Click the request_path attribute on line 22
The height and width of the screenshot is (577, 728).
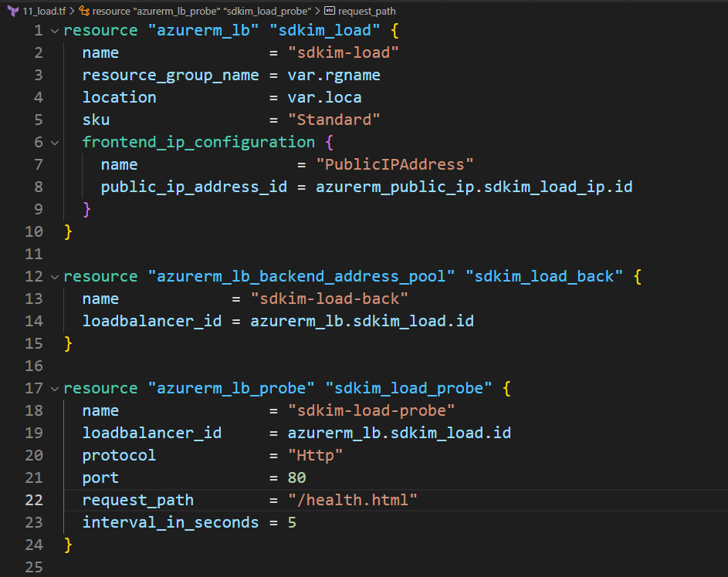pyautogui.click(x=138, y=500)
